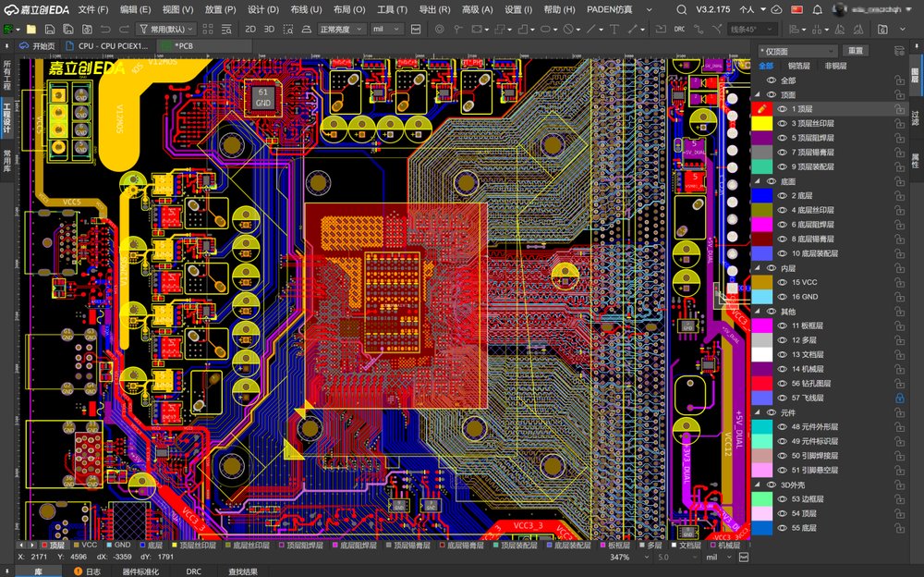924x577 pixels.
Task: Select the dimension measuring tool
Action: pos(633,29)
